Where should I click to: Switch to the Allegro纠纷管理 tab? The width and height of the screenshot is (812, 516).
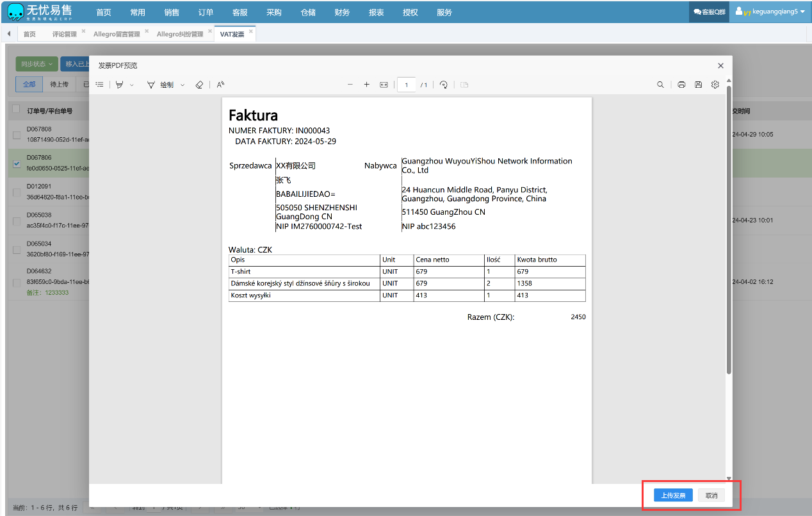179,34
